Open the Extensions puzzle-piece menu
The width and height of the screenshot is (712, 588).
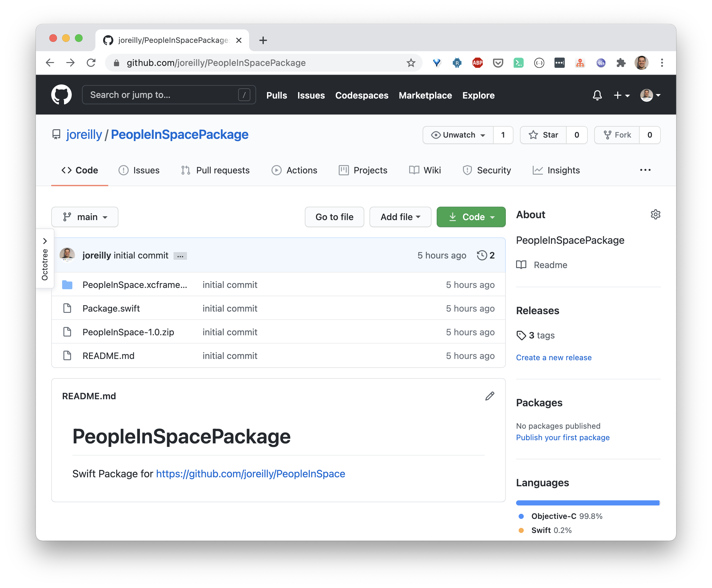621,63
